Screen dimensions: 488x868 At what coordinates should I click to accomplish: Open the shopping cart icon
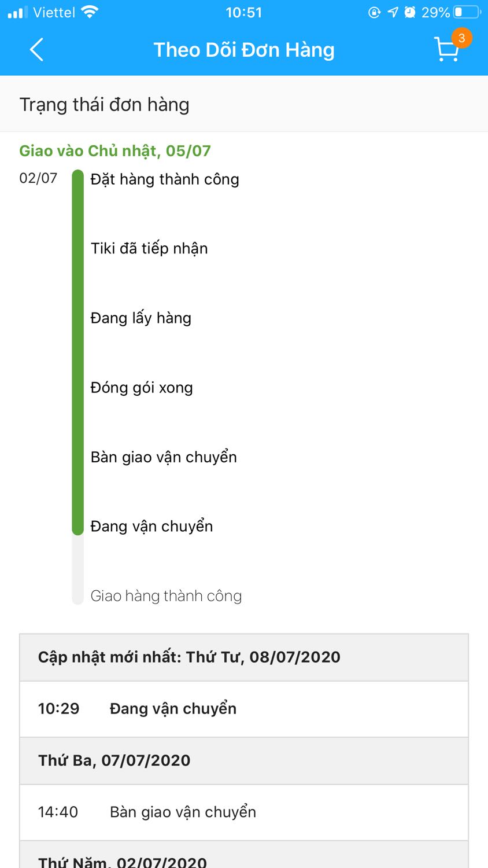point(446,50)
